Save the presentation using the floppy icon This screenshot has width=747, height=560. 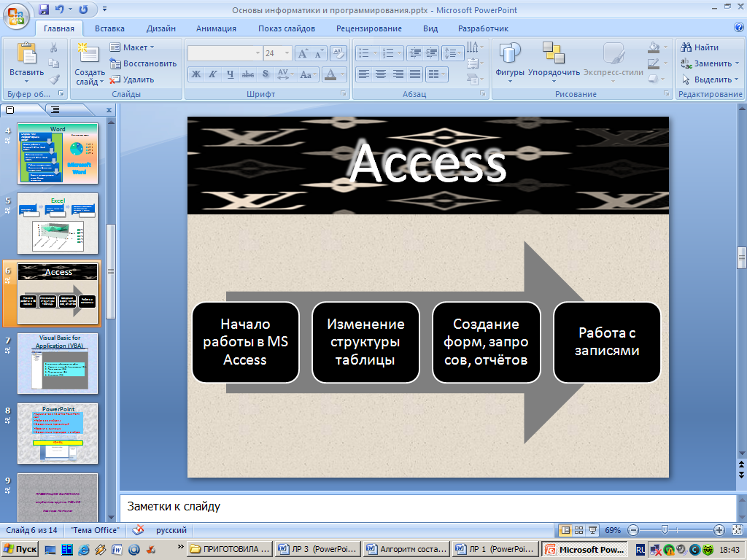tap(43, 9)
